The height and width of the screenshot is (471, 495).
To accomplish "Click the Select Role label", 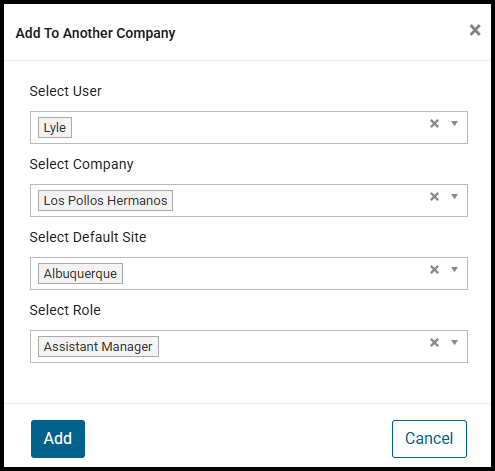I will (65, 310).
